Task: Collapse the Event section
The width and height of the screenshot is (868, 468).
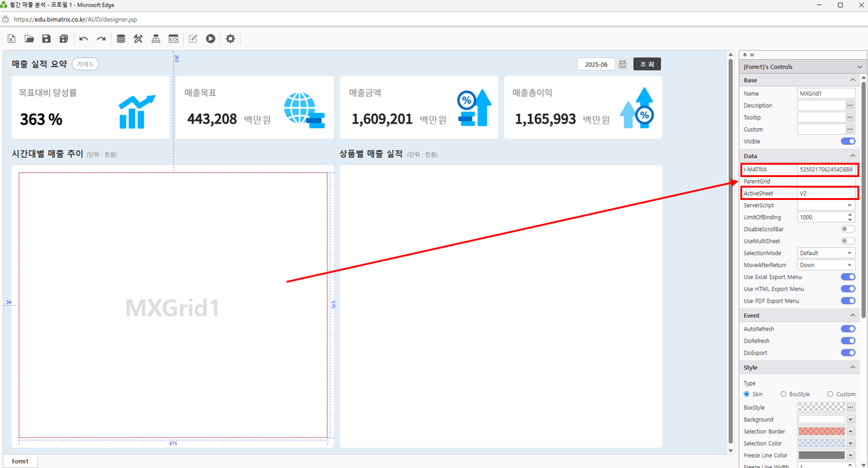Action: (x=853, y=316)
